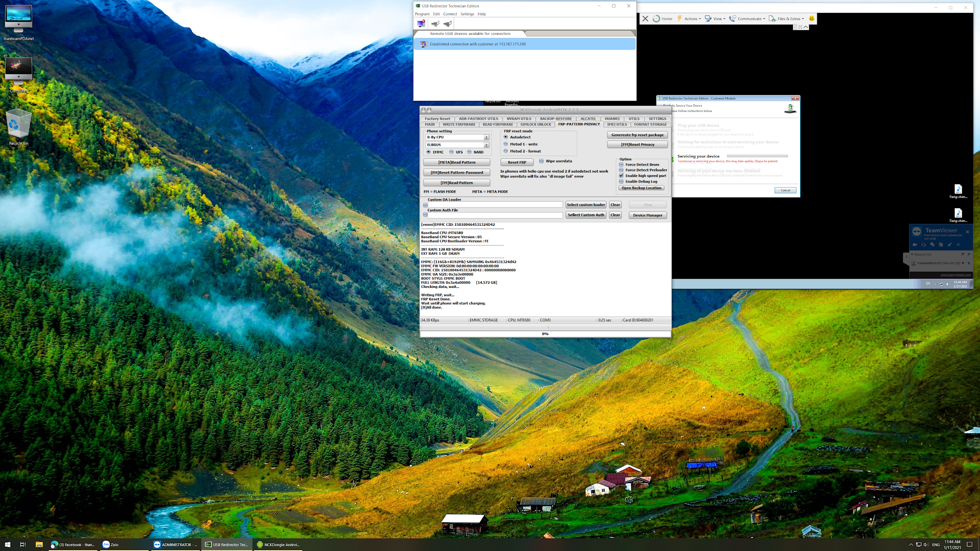Click the Reset FRP button
The width and height of the screenshot is (980, 551).
click(x=517, y=162)
